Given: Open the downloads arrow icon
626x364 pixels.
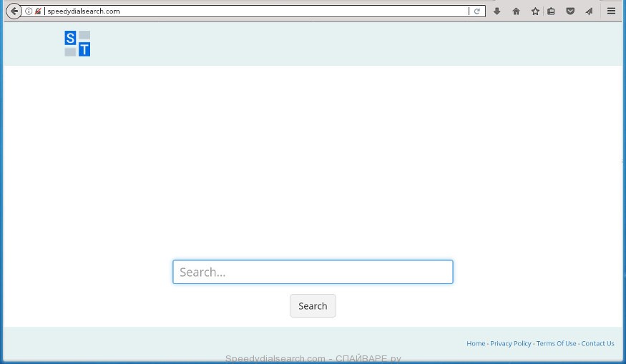Looking at the screenshot, I should 497,11.
